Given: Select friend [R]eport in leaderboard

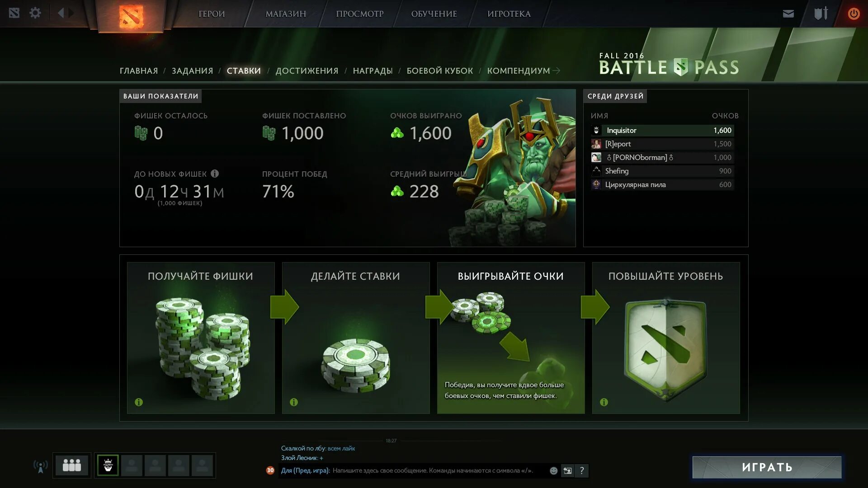Looking at the screenshot, I should click(662, 144).
